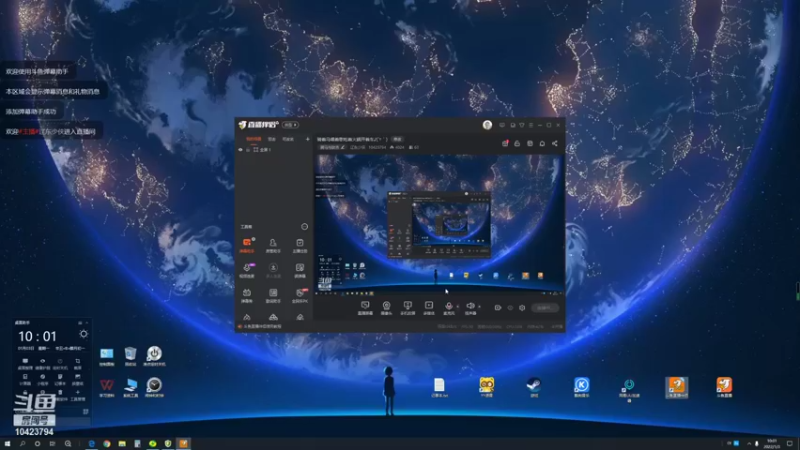Open pill dropdown beside Douyu logo
The width and height of the screenshot is (800, 450).
290,125
